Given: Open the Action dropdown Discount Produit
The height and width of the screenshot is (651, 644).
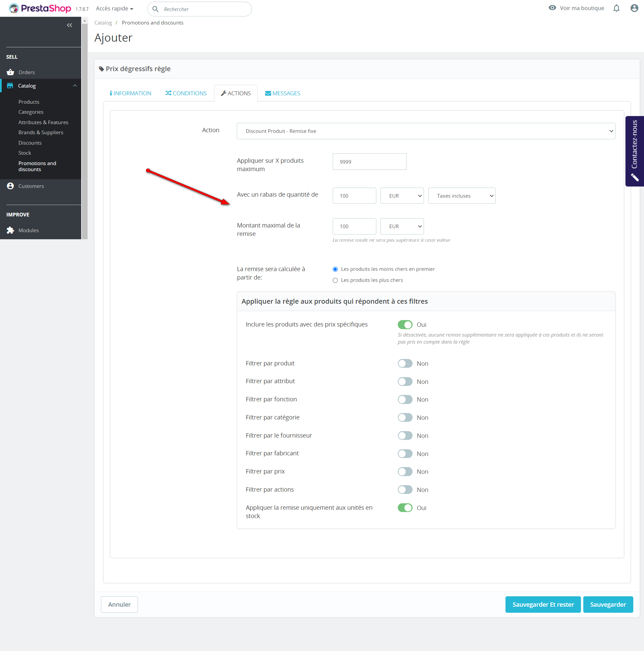Looking at the screenshot, I should click(x=426, y=131).
